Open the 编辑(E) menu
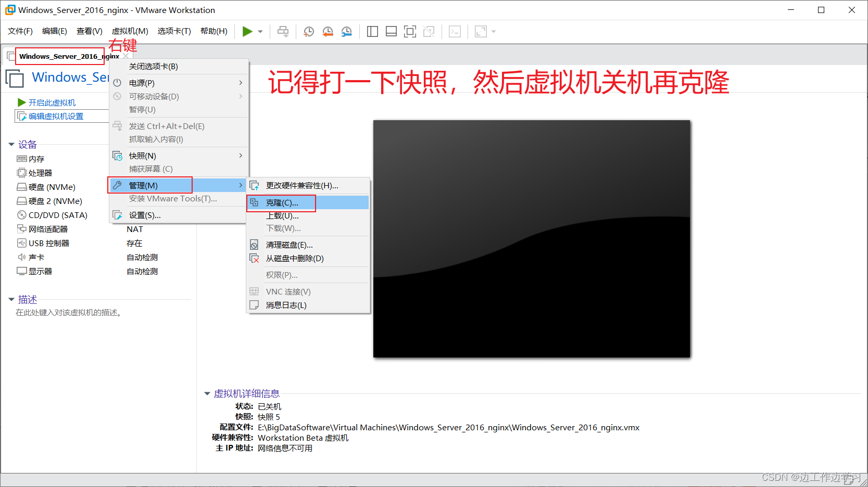The image size is (868, 487). click(x=55, y=31)
